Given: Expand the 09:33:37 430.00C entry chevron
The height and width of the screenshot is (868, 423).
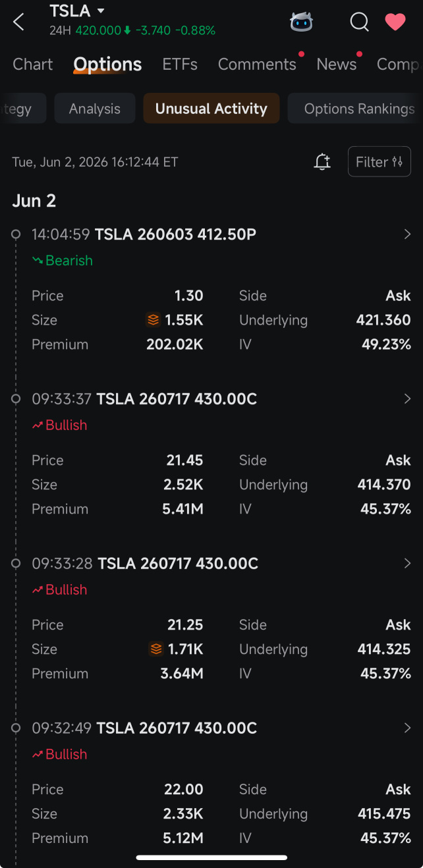Looking at the screenshot, I should (x=407, y=398).
